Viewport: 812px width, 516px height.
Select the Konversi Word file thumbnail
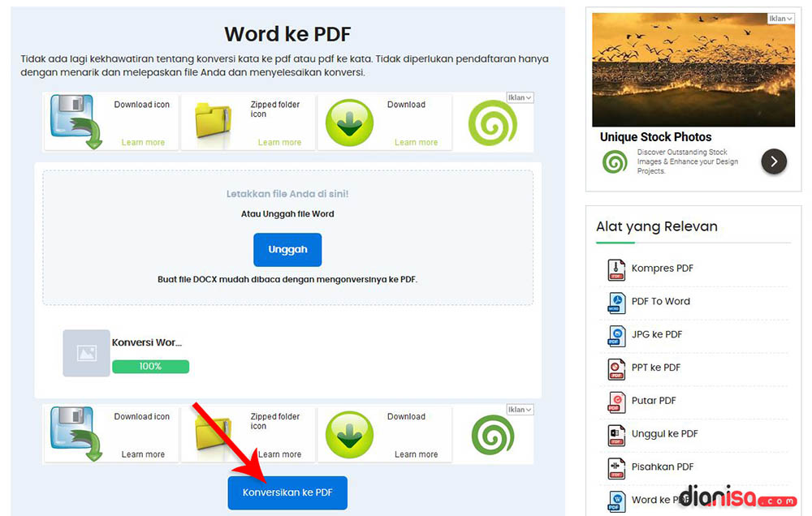[86, 353]
